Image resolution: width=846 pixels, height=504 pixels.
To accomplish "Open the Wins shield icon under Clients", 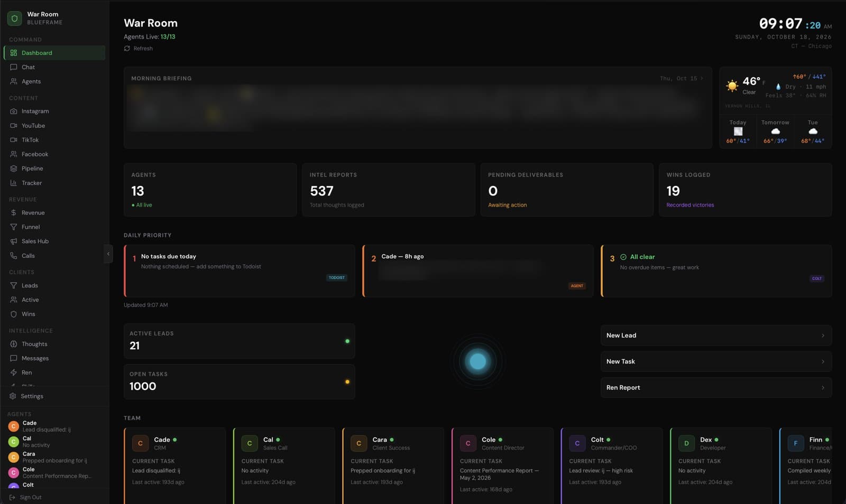I will click(x=14, y=314).
